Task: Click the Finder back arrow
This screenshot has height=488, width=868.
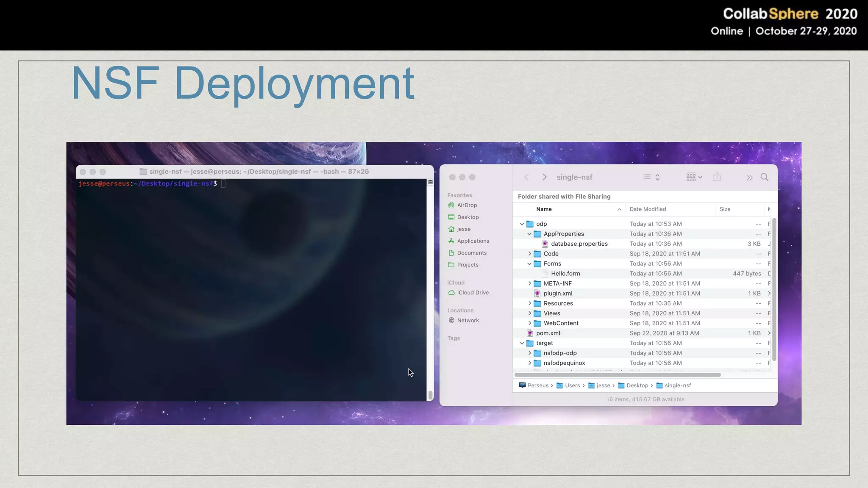Action: pyautogui.click(x=526, y=177)
